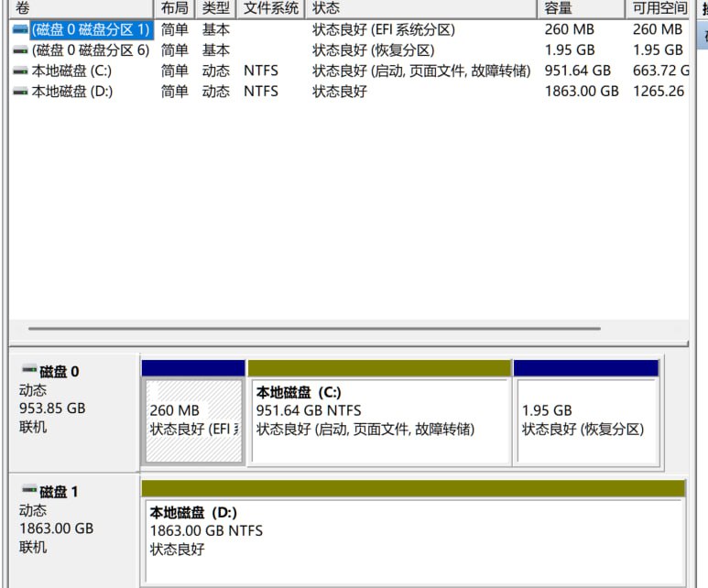Select the 1.95 GB recovery partition block

click(586, 421)
